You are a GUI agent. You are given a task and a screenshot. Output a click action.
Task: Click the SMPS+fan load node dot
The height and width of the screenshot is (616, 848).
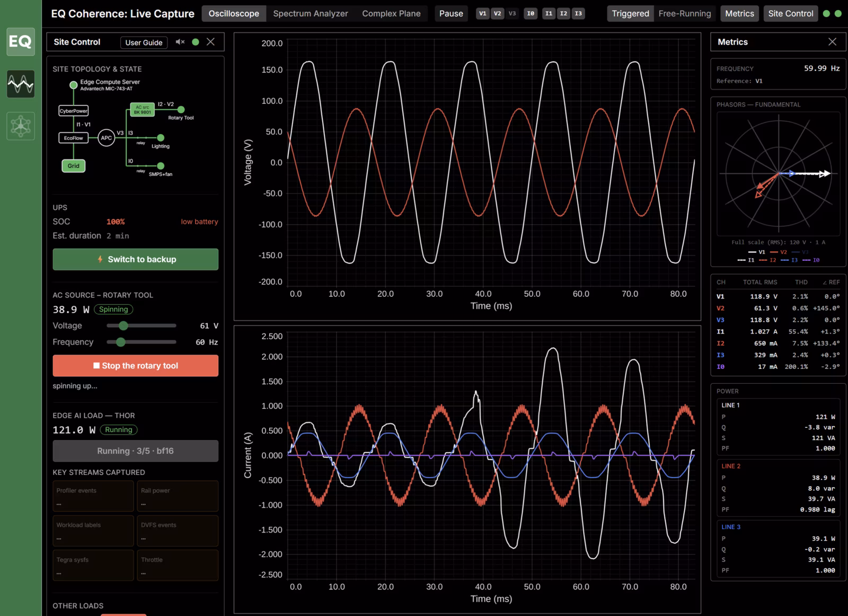pos(161,166)
